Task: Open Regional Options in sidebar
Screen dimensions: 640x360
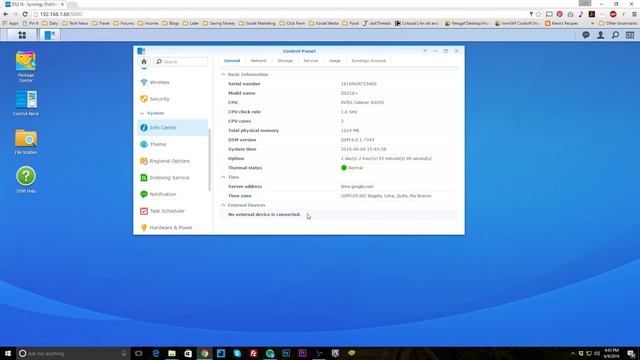Action: (172, 161)
